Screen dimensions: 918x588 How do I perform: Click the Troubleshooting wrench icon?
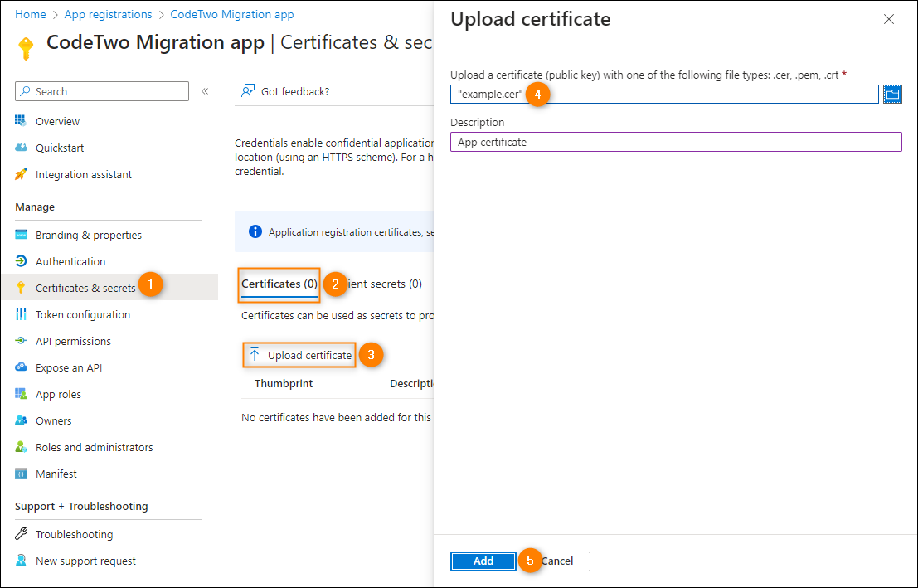tap(21, 534)
